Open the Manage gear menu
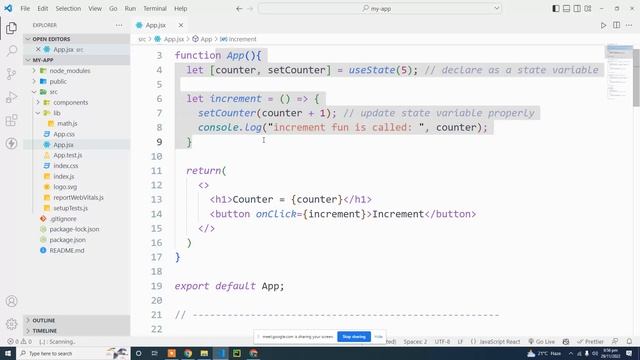The image size is (640, 360). pos(11,324)
